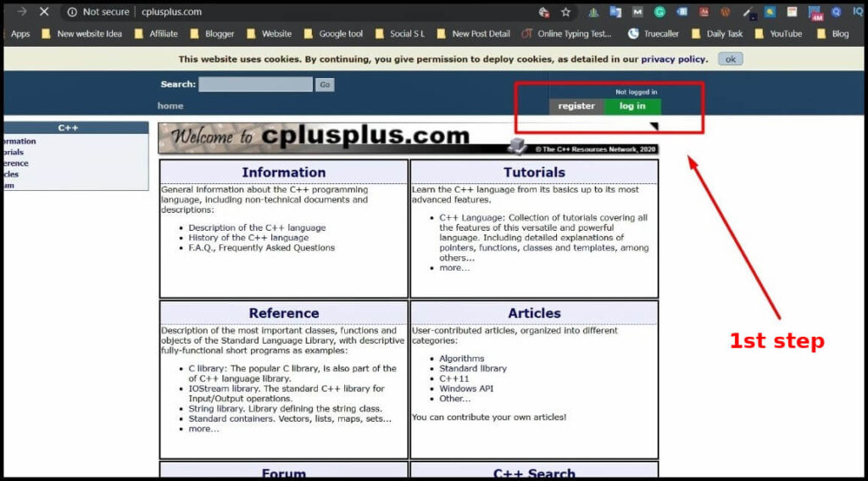
Task: Open the Standard library articles category
Action: [x=473, y=368]
